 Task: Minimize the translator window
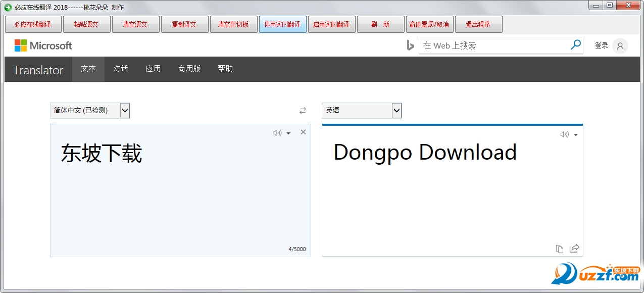[596, 5]
